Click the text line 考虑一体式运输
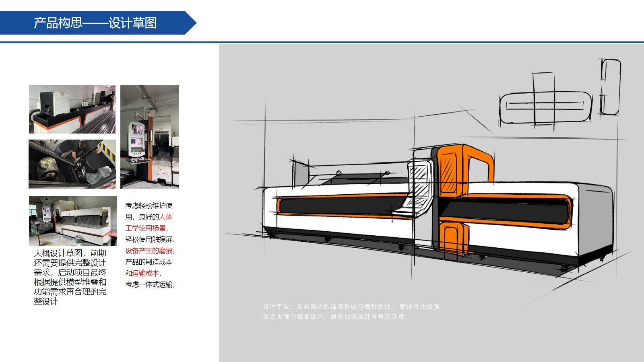Screen dimensions: 644x362 pyautogui.click(x=149, y=284)
